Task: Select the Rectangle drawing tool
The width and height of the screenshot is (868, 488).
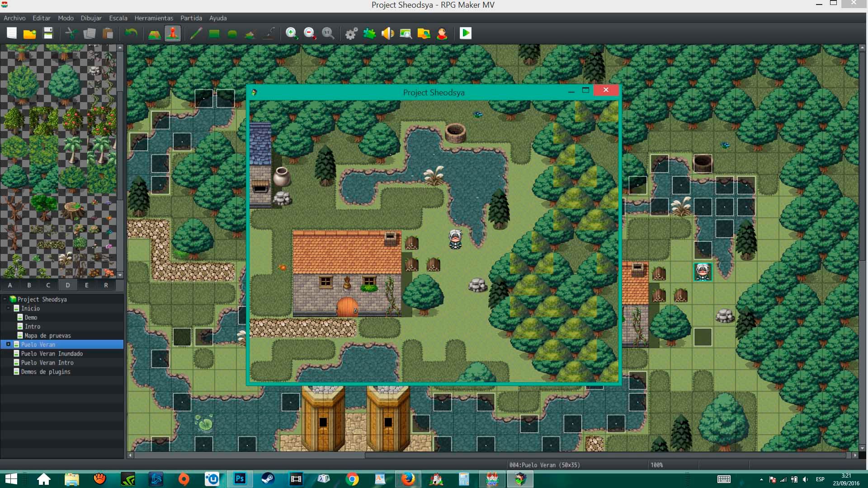Action: 214,33
